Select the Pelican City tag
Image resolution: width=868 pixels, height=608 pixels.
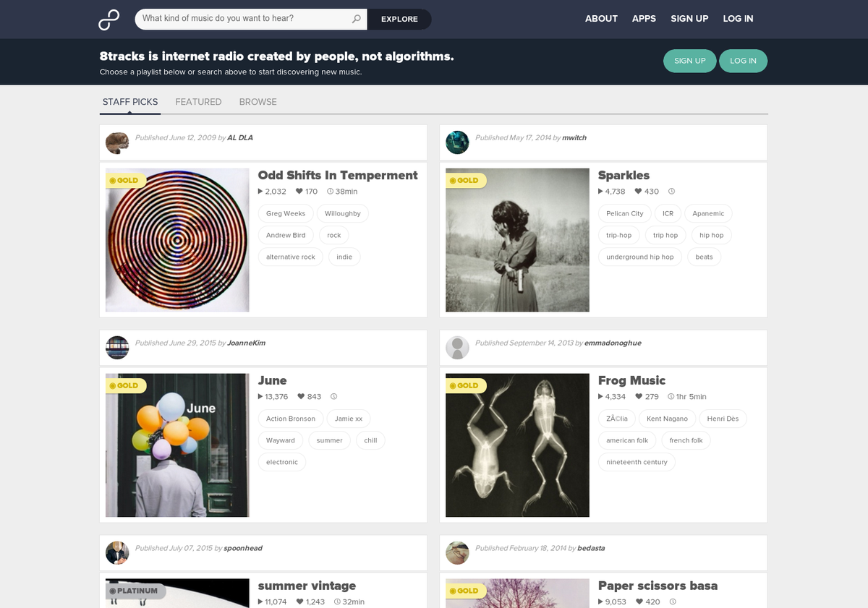(625, 214)
